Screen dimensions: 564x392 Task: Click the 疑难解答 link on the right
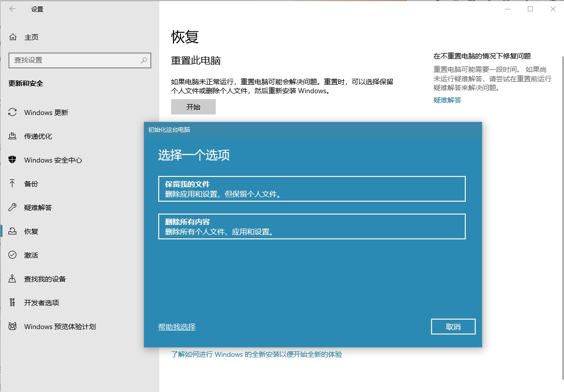coord(446,100)
